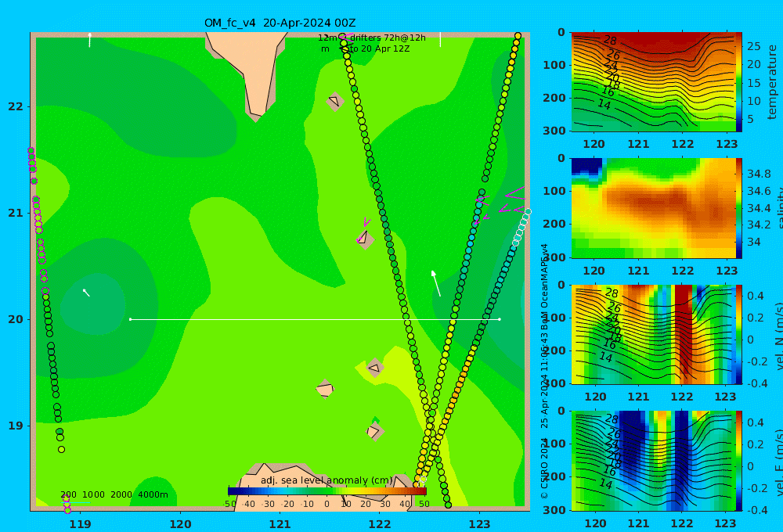Click the vel. E color bar
783x532 pixels.
click(x=738, y=461)
